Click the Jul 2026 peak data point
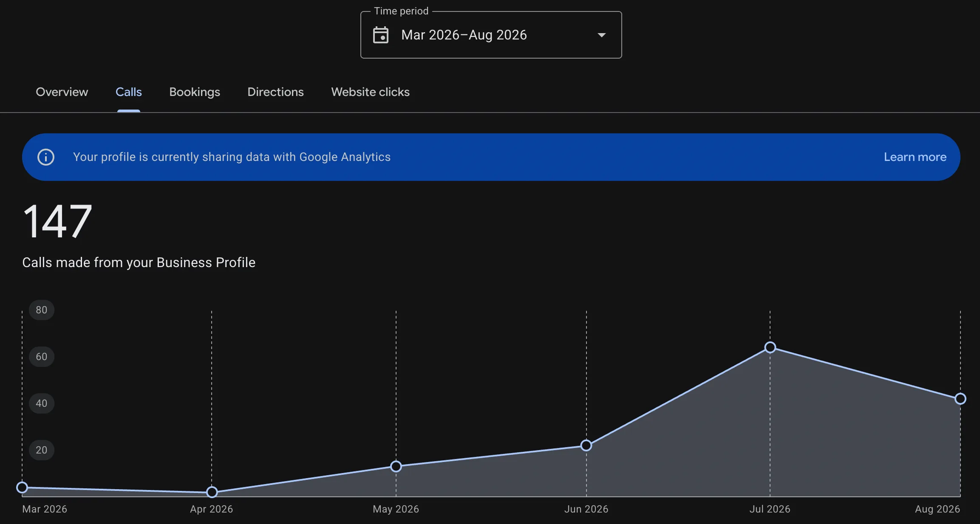The width and height of the screenshot is (980, 524). click(770, 347)
